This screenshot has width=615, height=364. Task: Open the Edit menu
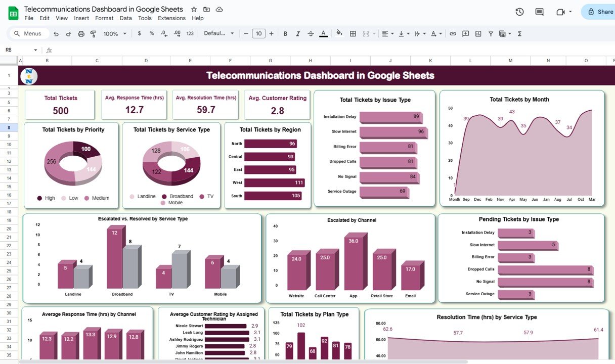pyautogui.click(x=45, y=18)
